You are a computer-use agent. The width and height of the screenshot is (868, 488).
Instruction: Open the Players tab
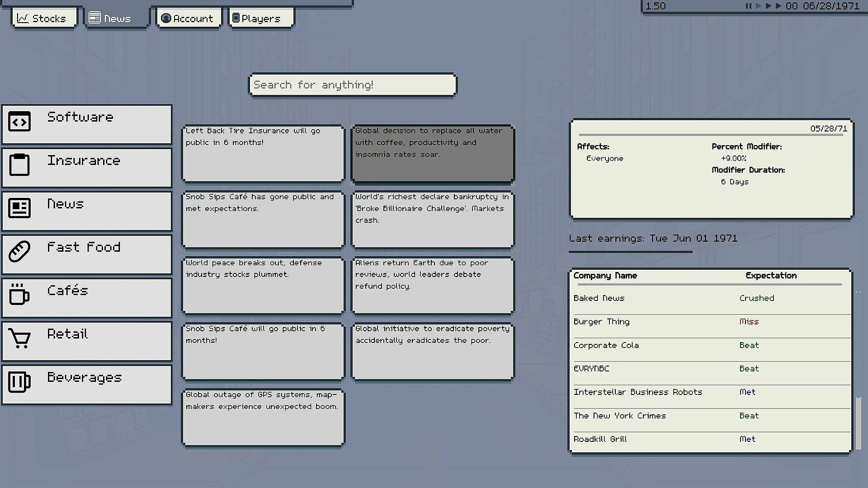click(x=261, y=19)
